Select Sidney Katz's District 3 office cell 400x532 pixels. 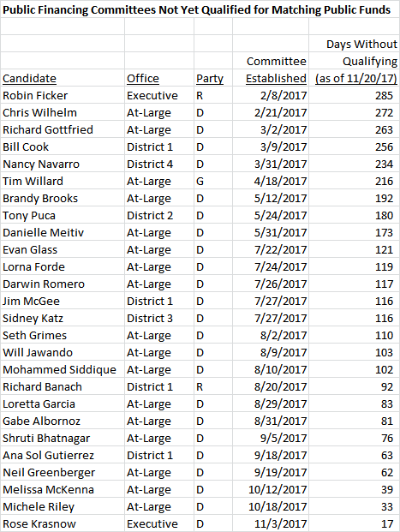pos(159,318)
